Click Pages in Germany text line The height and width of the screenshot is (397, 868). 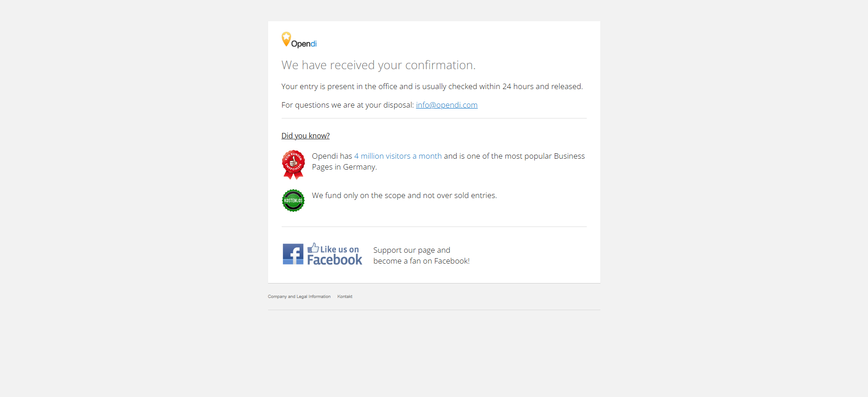[344, 167]
